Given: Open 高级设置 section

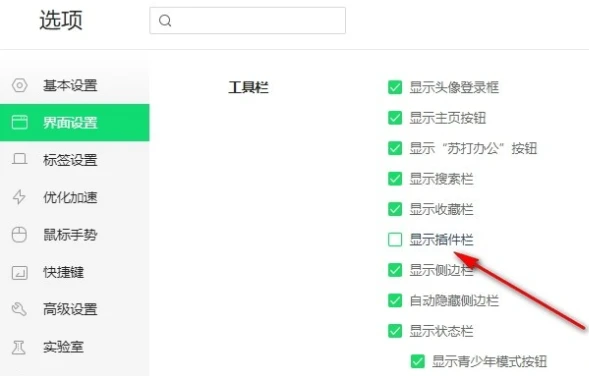Looking at the screenshot, I should (x=75, y=309).
